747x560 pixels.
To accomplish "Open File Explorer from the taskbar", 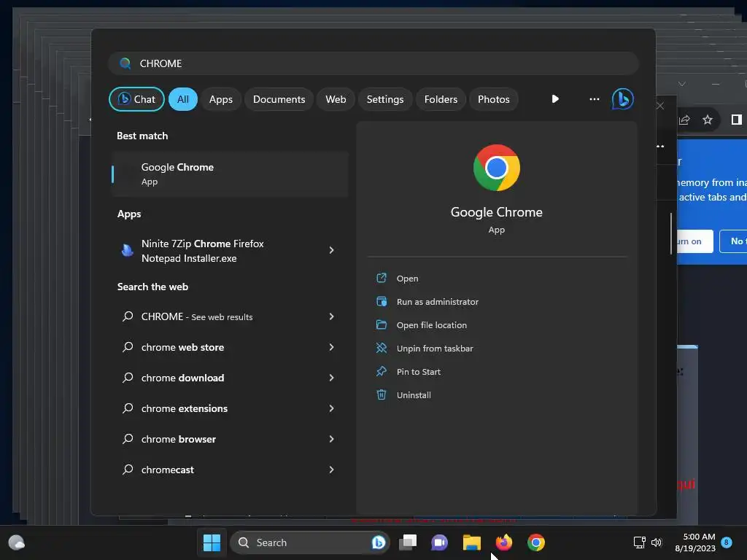I will [x=472, y=542].
